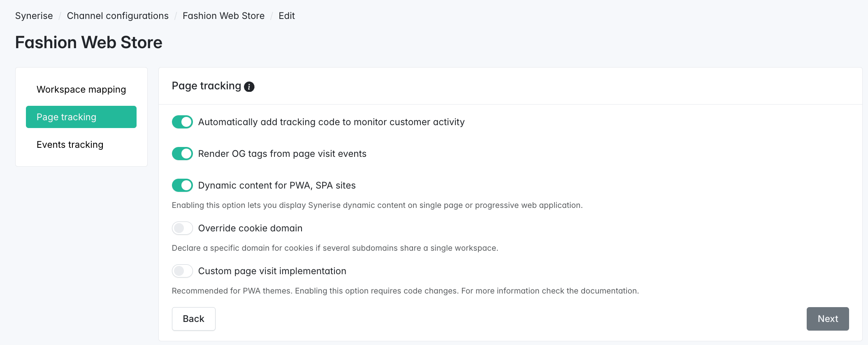Open Synerise breadcrumb link

pyautogui.click(x=34, y=16)
